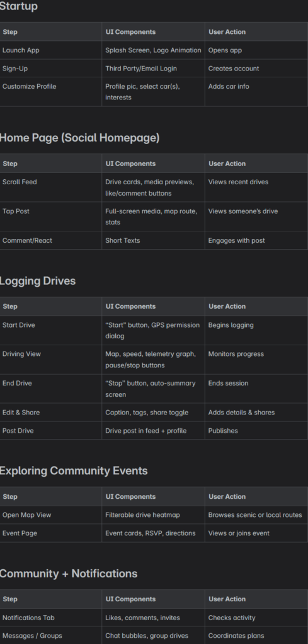
Task: Click the Event Page step cell
Action: pyautogui.click(x=50, y=533)
